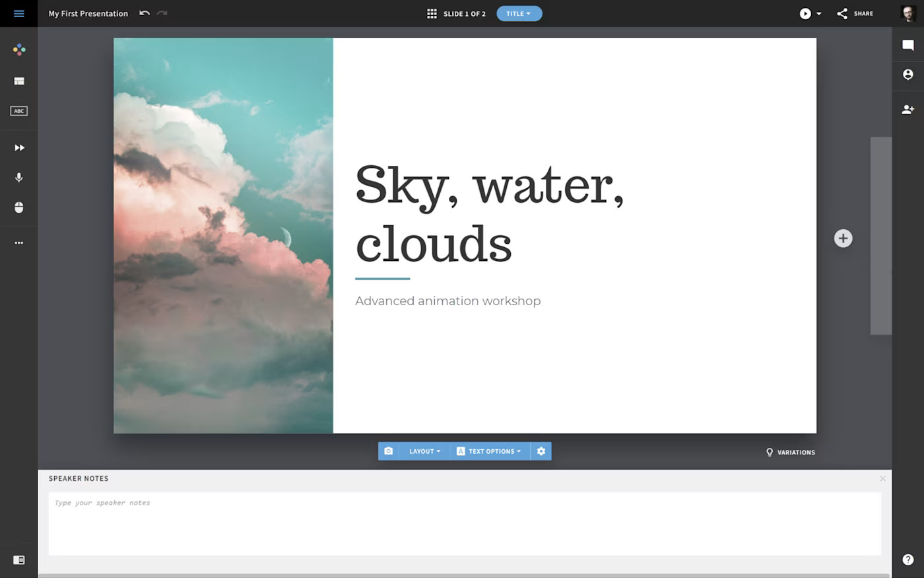Open slide settings gear icon

[541, 451]
